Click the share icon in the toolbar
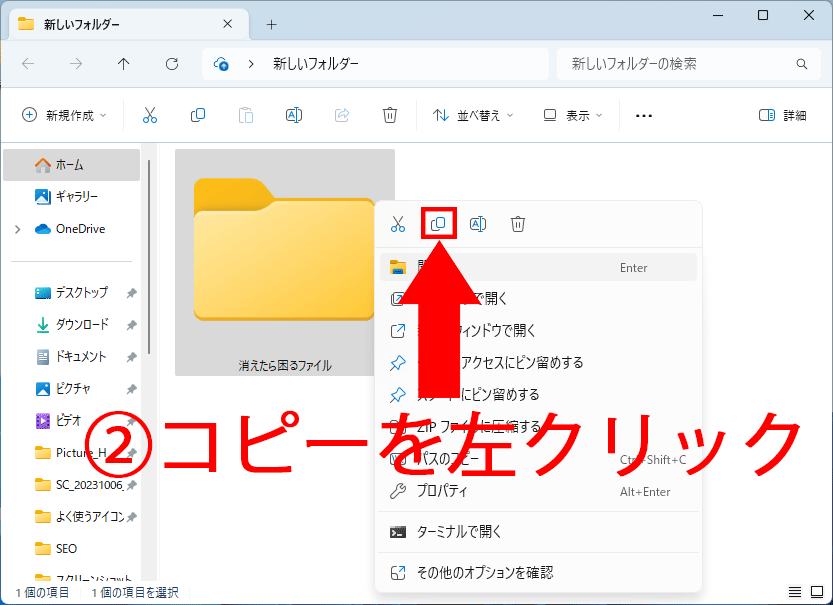 [x=342, y=114]
